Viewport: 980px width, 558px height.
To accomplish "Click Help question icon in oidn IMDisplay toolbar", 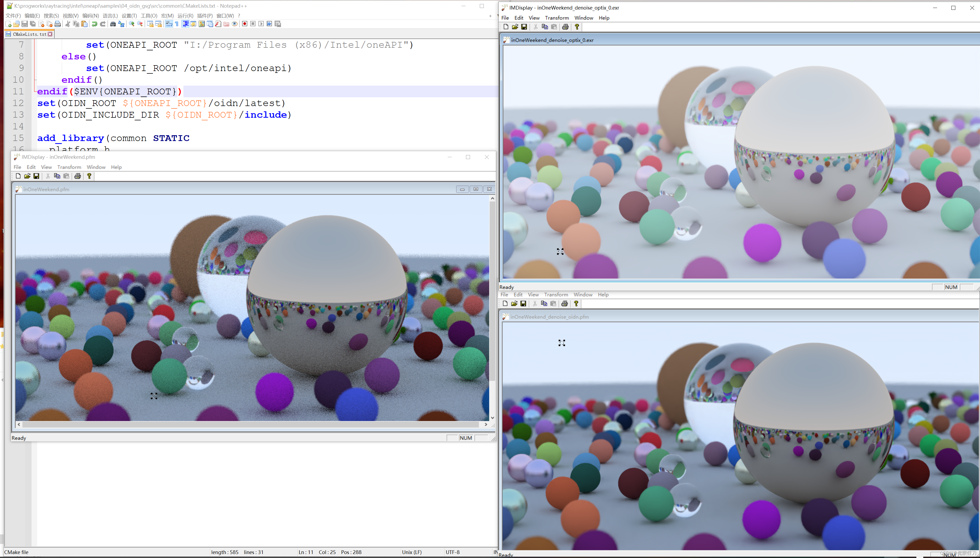I will coord(576,304).
